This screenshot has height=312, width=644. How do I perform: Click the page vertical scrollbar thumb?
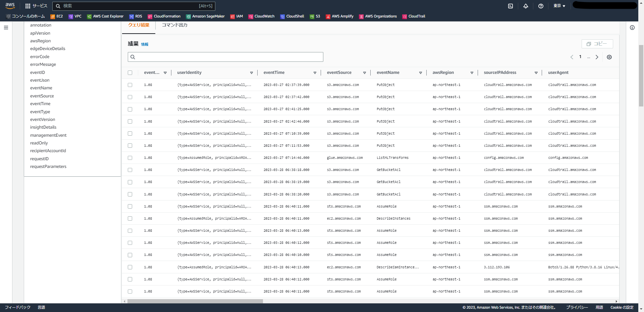point(641,75)
